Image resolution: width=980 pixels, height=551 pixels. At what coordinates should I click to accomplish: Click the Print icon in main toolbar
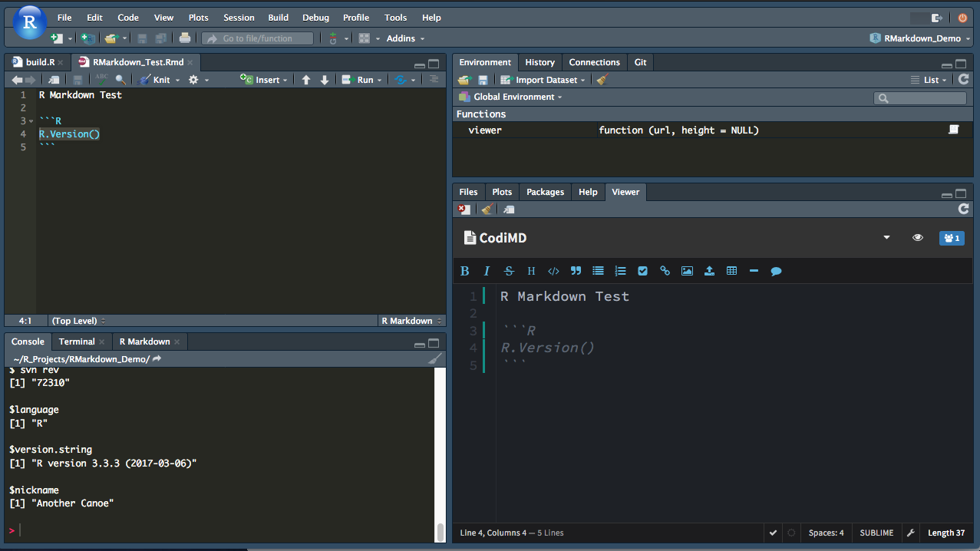coord(184,38)
